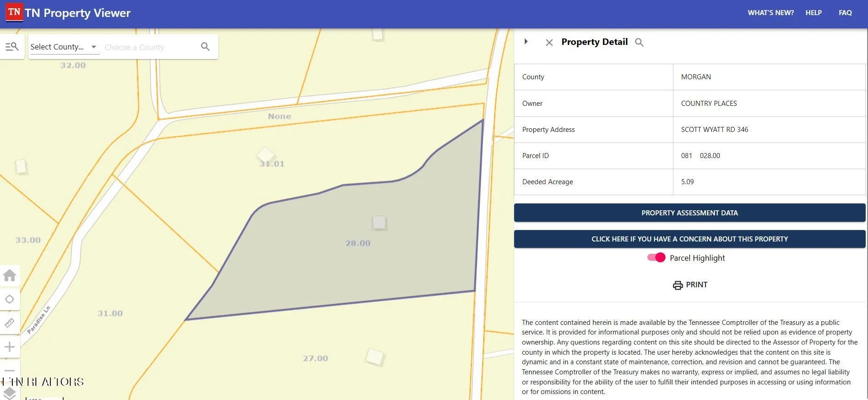Open the FAQ page

pyautogui.click(x=845, y=13)
